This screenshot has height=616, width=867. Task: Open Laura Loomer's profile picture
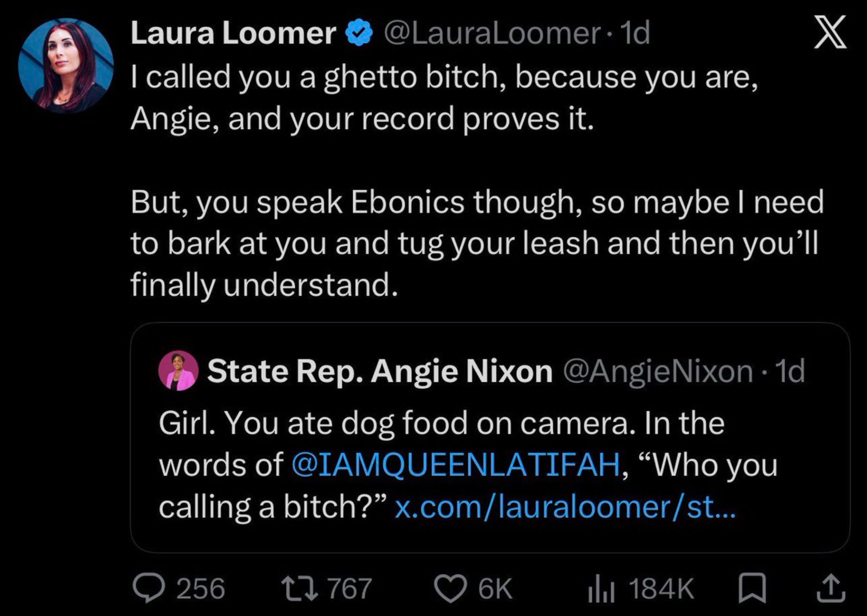click(66, 65)
